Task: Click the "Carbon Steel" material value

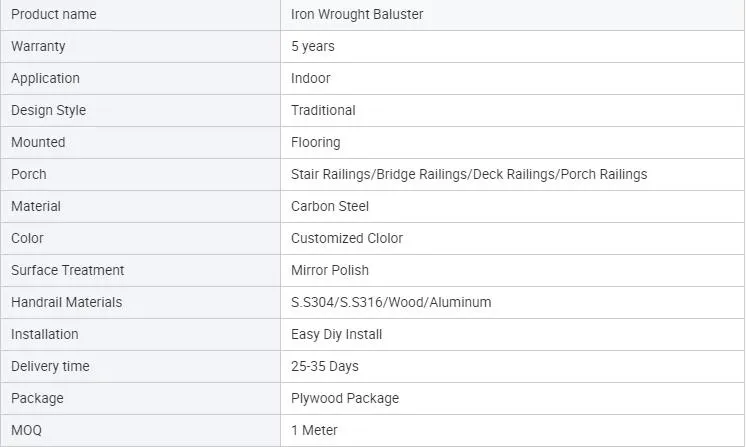Action: point(330,206)
